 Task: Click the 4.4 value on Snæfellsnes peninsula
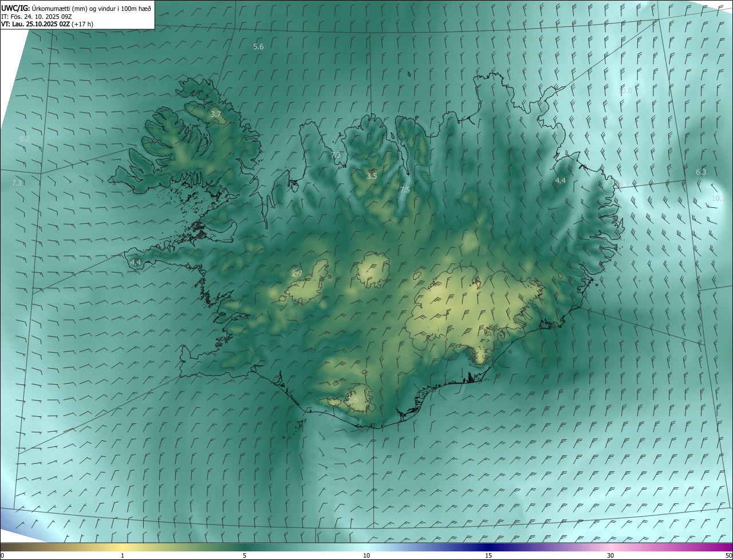135,262
